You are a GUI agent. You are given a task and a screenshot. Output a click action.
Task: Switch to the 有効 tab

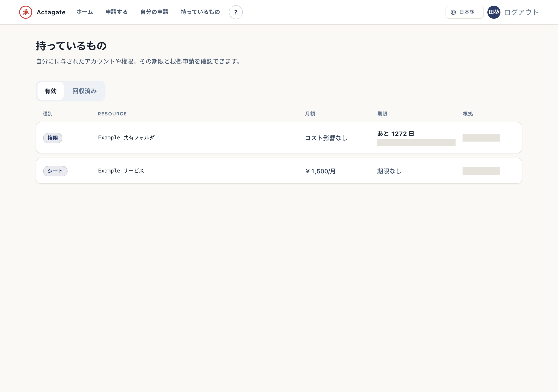tap(51, 91)
